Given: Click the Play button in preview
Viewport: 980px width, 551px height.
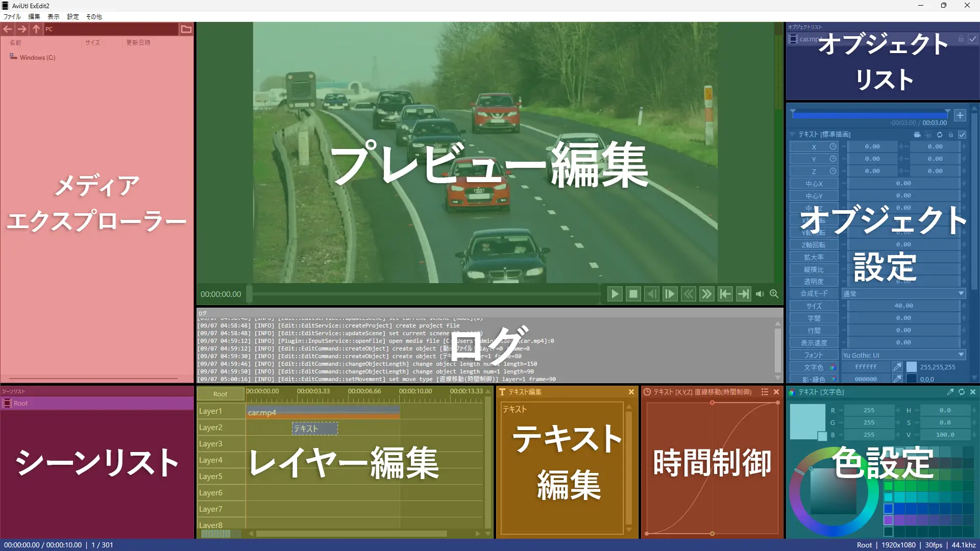Looking at the screenshot, I should pos(615,294).
